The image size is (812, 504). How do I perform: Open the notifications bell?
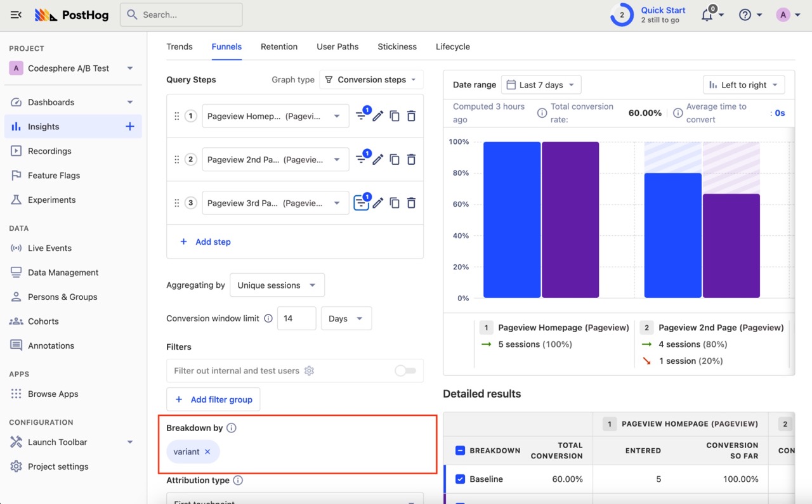click(x=707, y=15)
